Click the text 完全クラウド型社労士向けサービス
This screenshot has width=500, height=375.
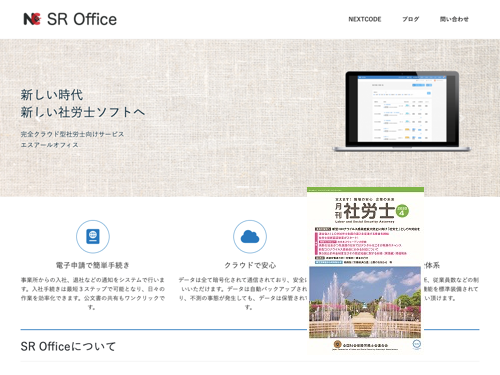tap(72, 134)
